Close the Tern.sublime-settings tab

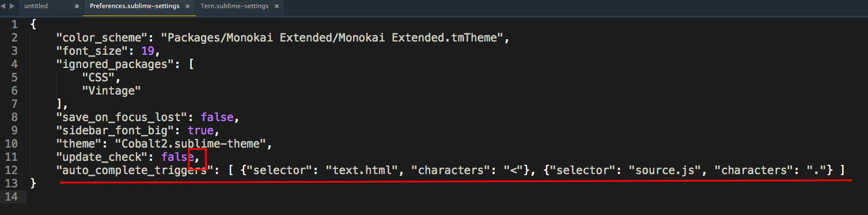point(277,6)
